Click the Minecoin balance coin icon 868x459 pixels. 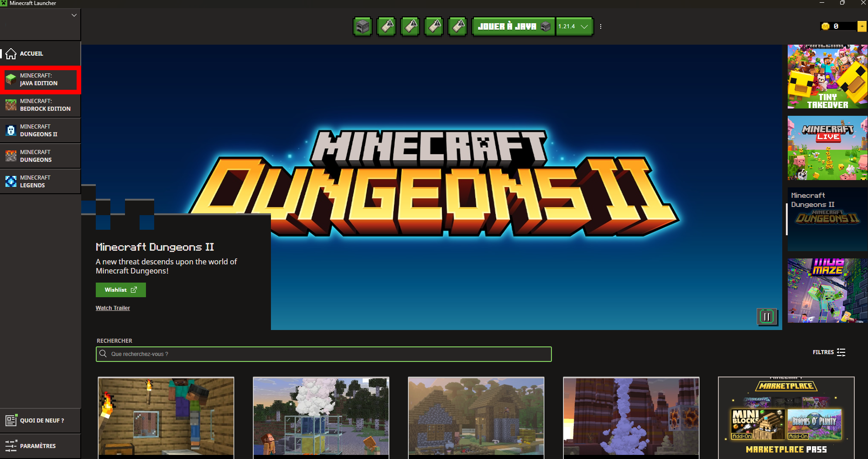click(x=825, y=26)
